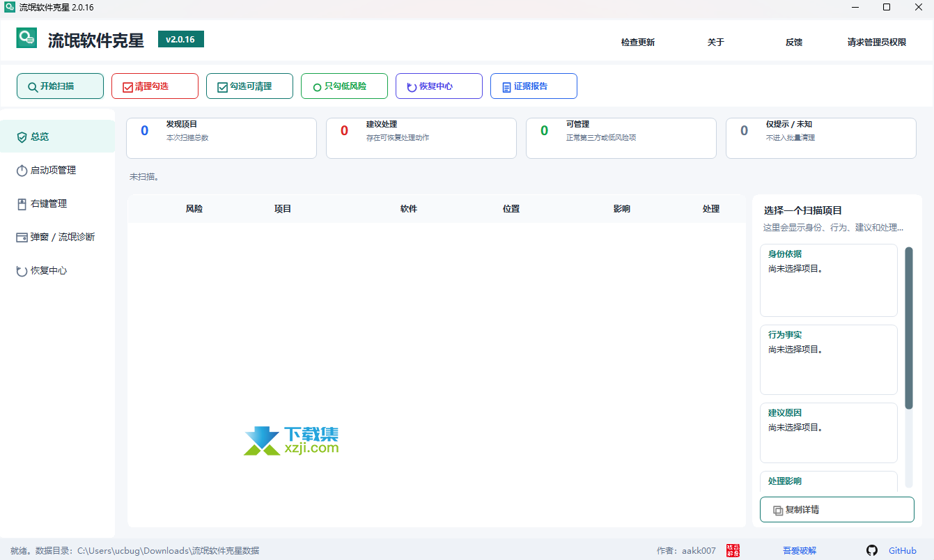Click 检查更新 in header

tap(638, 42)
